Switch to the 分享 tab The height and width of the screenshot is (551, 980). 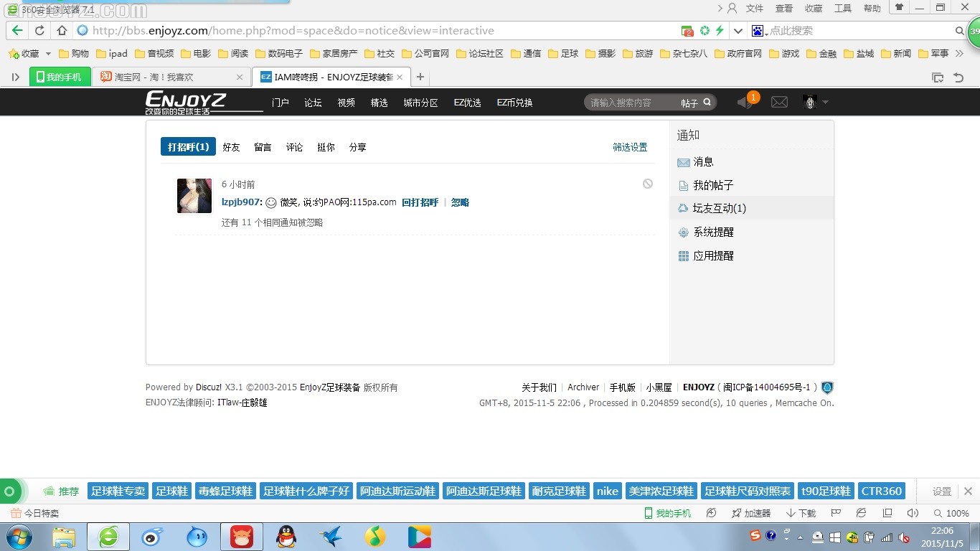[x=357, y=147]
